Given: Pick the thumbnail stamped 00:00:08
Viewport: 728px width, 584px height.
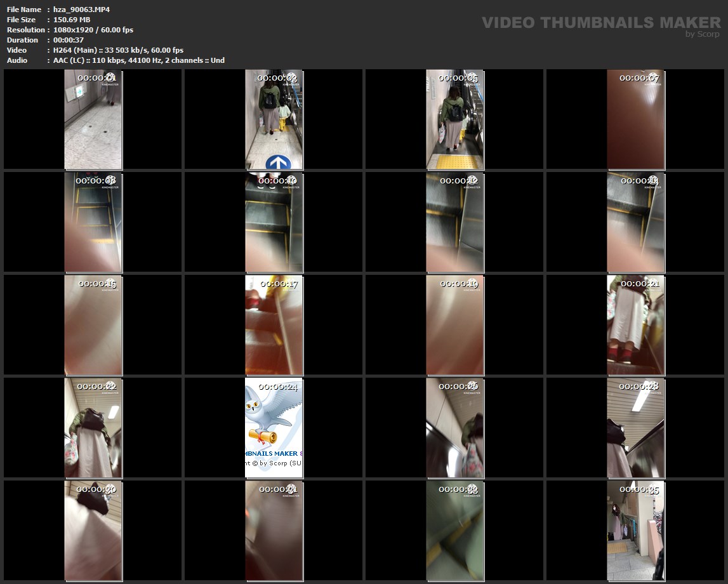Looking at the screenshot, I should point(93,222).
